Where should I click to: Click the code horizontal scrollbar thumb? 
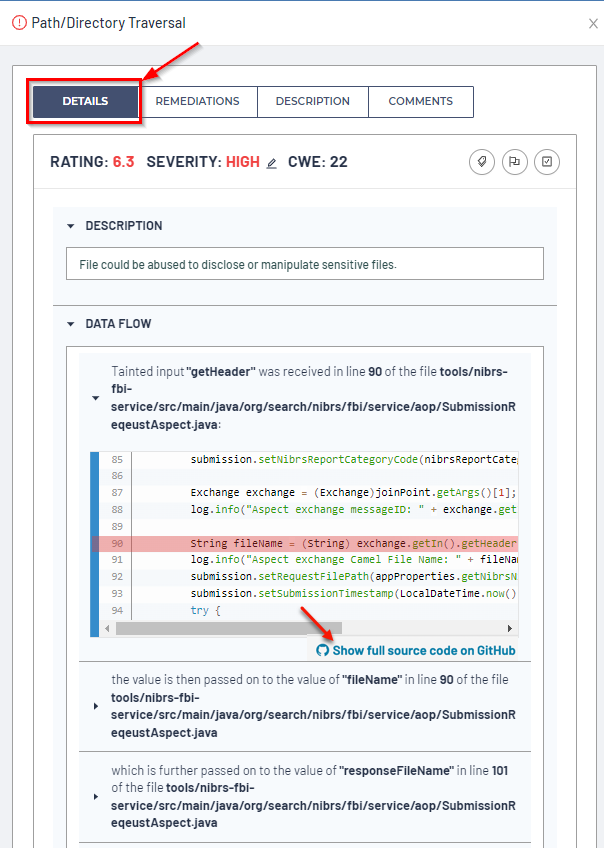pos(228,628)
